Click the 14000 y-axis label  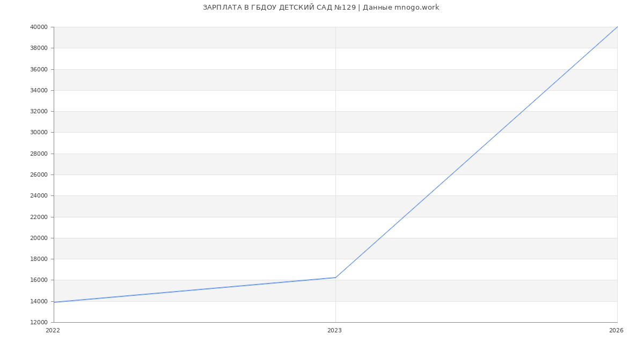point(39,301)
